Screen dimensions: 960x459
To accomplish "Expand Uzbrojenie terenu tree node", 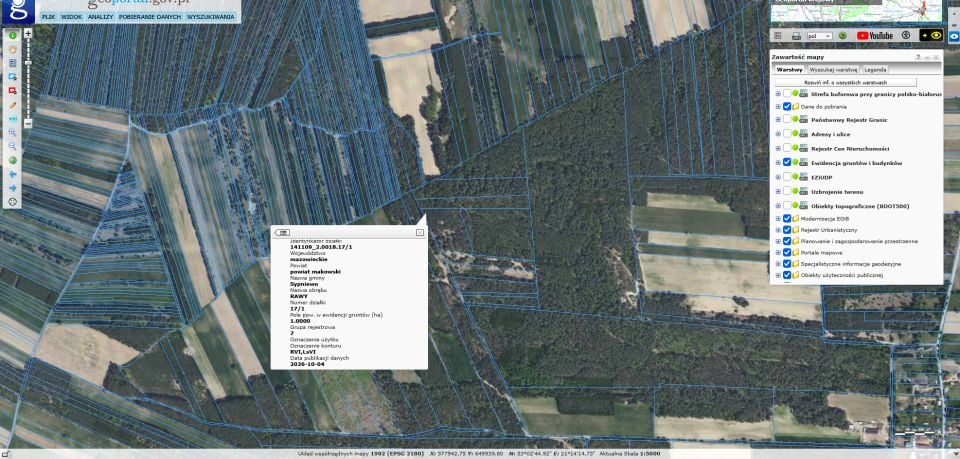I will click(x=778, y=192).
